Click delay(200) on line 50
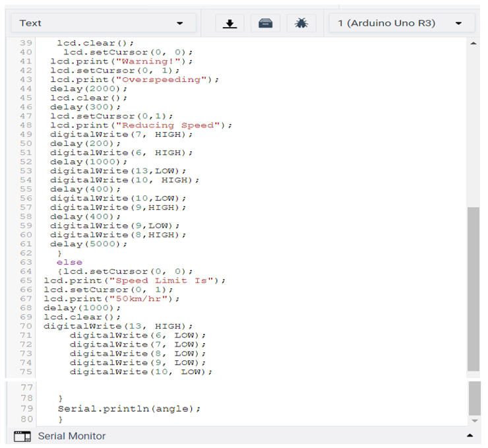Viewport: 488px width, 448px height. (x=85, y=144)
